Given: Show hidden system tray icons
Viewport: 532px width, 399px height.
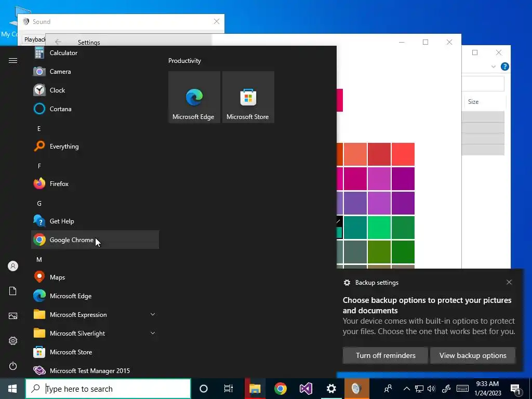Looking at the screenshot, I should [x=406, y=389].
